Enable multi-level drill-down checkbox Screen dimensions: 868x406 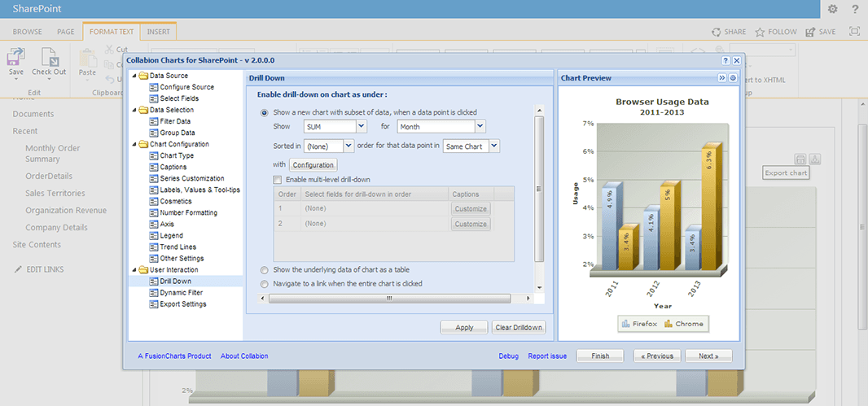pyautogui.click(x=278, y=180)
